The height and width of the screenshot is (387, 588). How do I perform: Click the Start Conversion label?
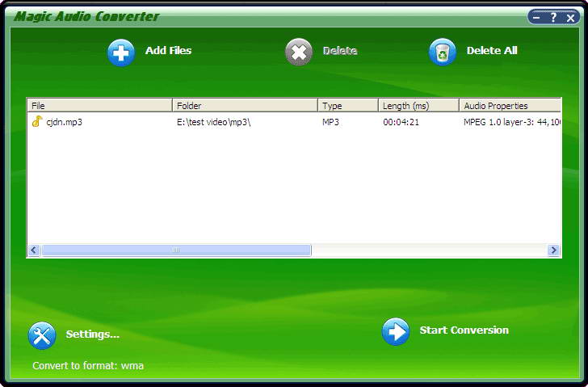pos(464,330)
